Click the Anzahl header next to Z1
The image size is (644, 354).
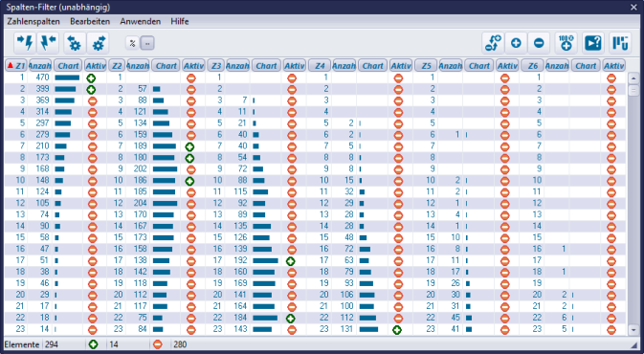click(x=40, y=66)
